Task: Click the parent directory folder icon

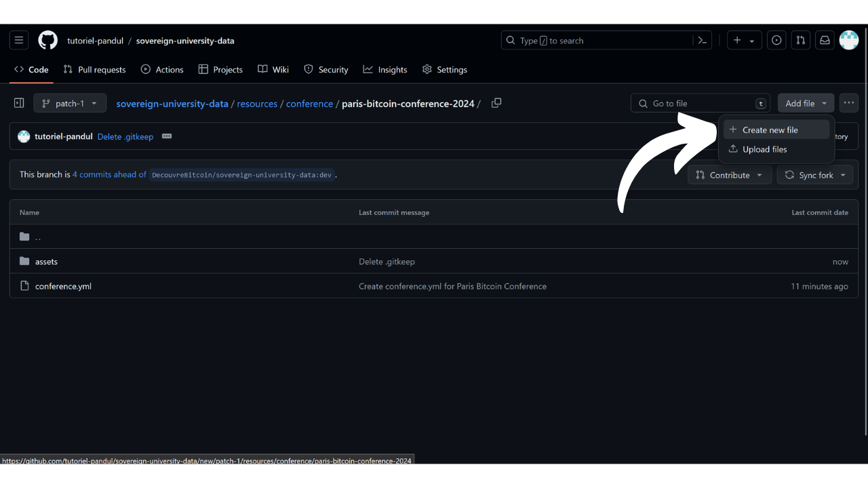Action: click(x=25, y=237)
